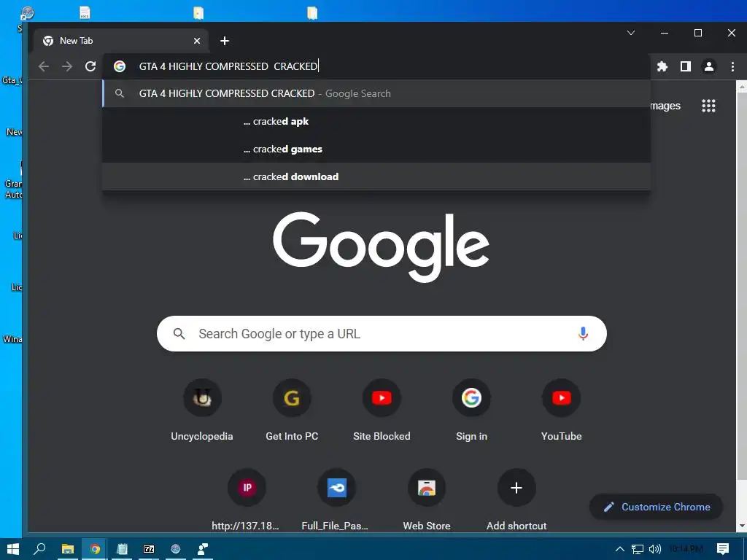Image resolution: width=747 pixels, height=560 pixels.
Task: Open a new tab with the plus button
Action: (225, 41)
